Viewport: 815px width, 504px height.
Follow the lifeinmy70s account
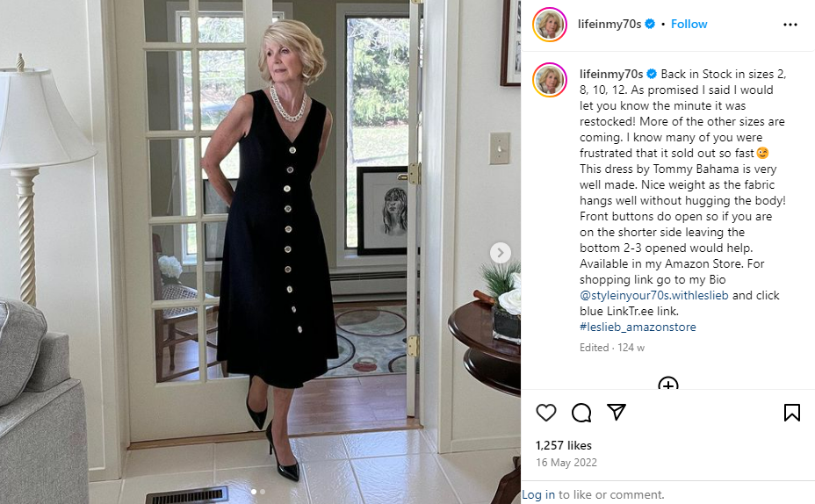[689, 24]
